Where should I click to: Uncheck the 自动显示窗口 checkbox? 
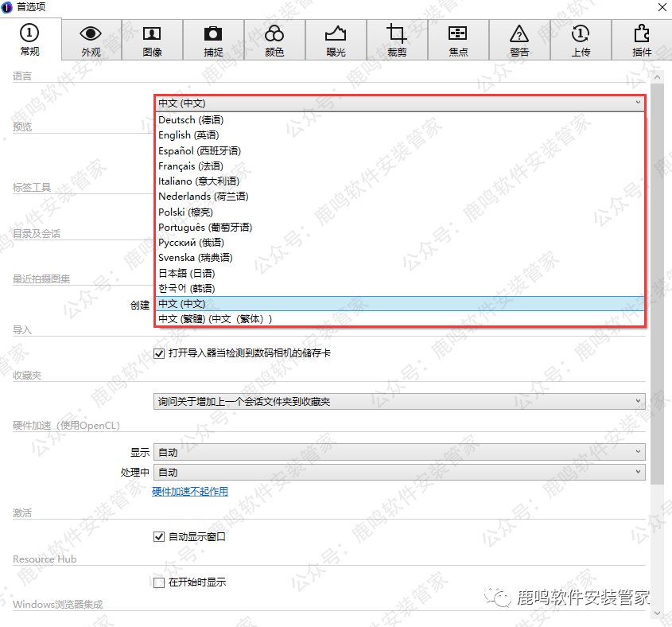tap(159, 537)
